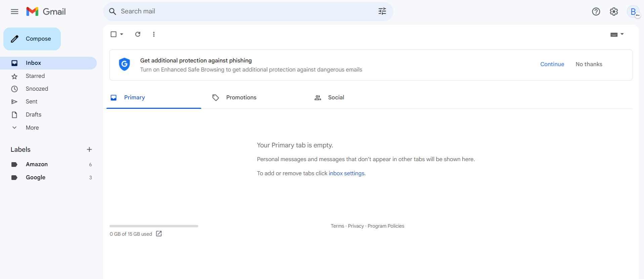Click the Compose pencil icon
The width and height of the screenshot is (644, 279).
click(14, 39)
